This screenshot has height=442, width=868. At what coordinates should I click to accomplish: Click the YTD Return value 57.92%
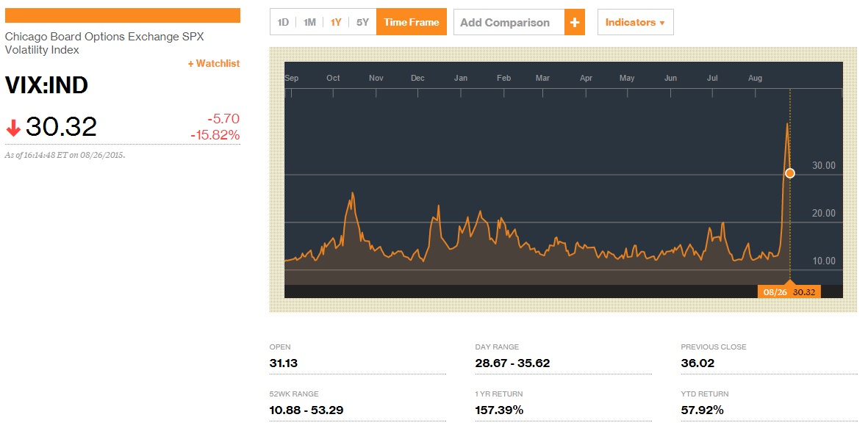coord(702,410)
